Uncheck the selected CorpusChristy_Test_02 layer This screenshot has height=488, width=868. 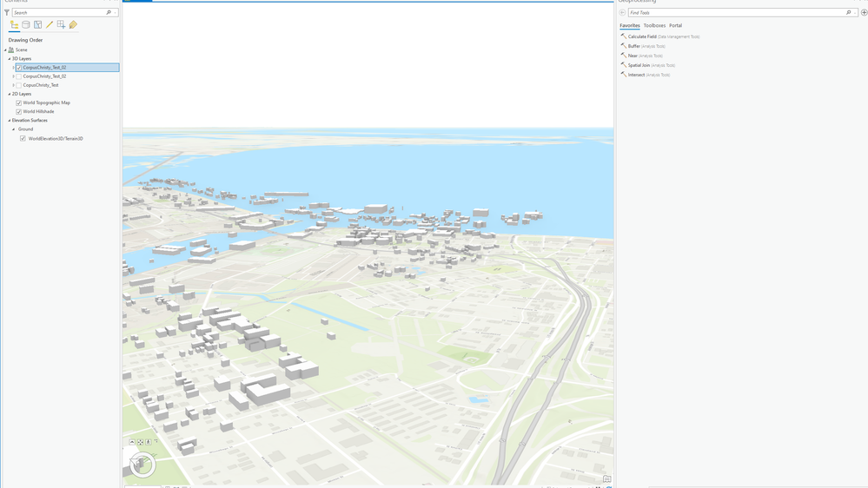pyautogui.click(x=19, y=68)
